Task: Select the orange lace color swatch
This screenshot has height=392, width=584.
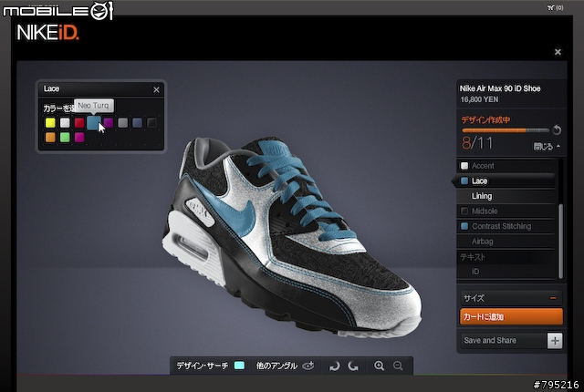Action: [x=50, y=138]
